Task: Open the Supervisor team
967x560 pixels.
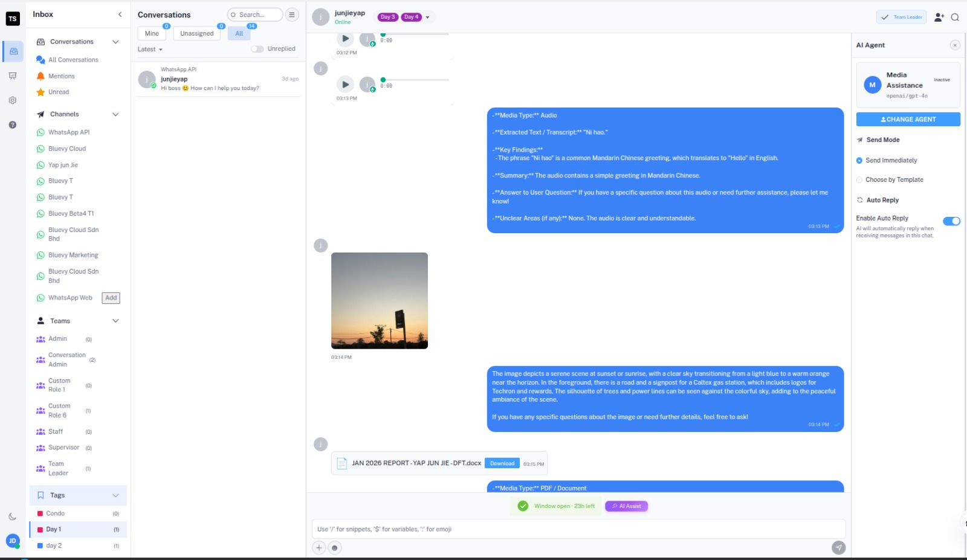Action: tap(63, 448)
